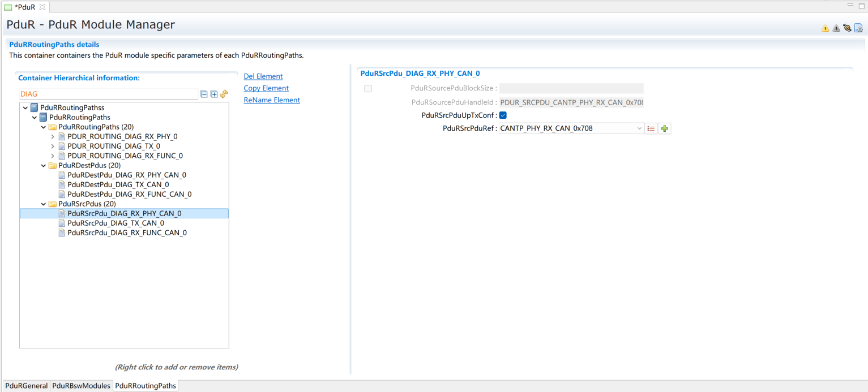Viewport: 868px width, 392px height.
Task: Collapse all tree nodes with minus icon
Action: click(204, 94)
